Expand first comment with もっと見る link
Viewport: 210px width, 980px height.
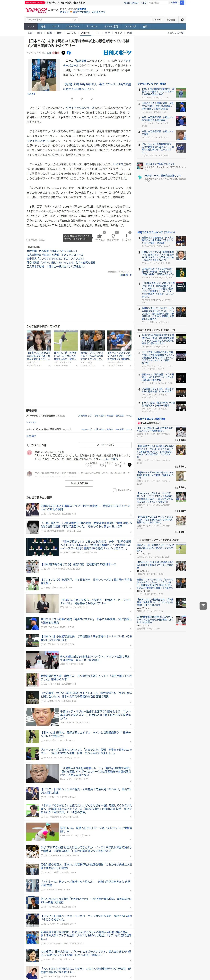click(x=112, y=459)
